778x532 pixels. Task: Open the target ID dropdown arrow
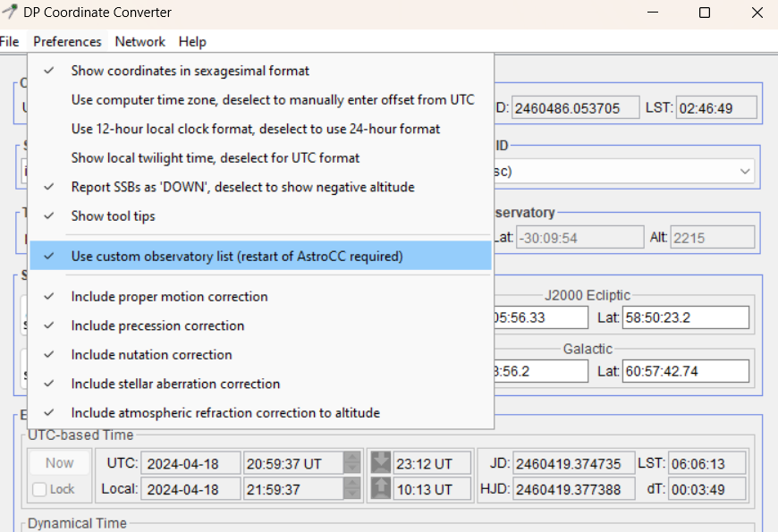(x=746, y=171)
